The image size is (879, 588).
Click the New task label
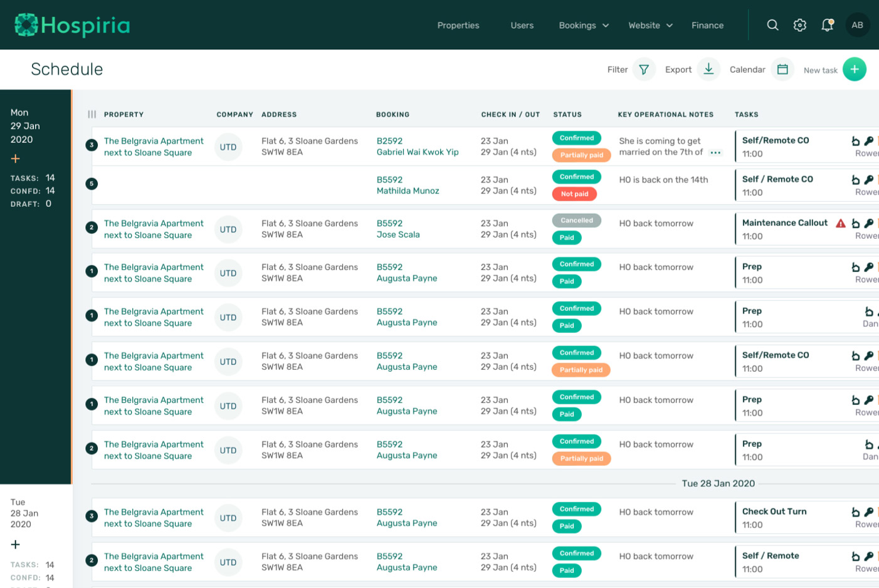(x=821, y=70)
